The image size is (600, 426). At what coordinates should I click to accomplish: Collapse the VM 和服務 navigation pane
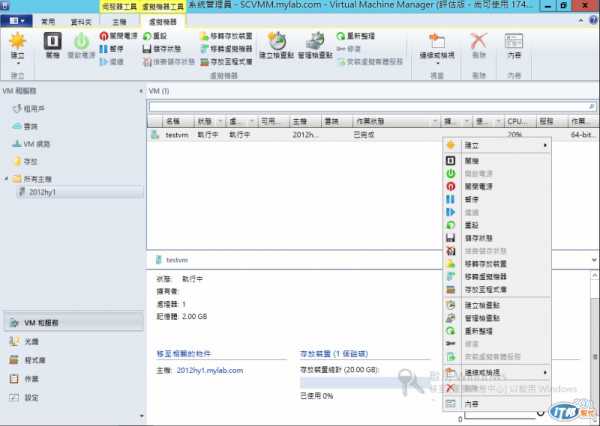click(140, 91)
